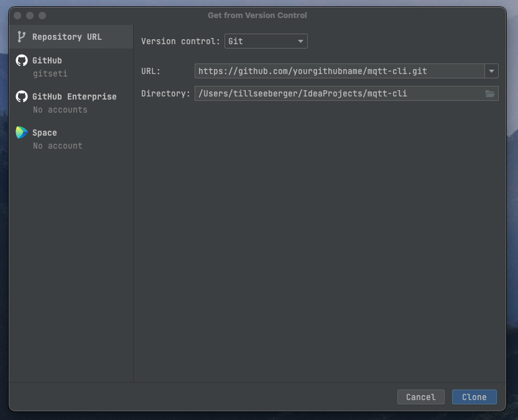The image size is (518, 420).
Task: Click the Space logo icon
Action: [22, 133]
